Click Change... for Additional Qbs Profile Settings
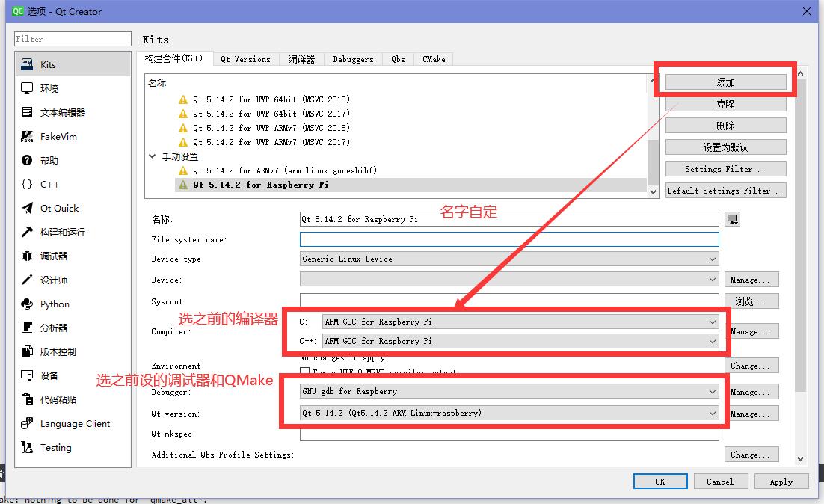824x504 pixels. (751, 455)
